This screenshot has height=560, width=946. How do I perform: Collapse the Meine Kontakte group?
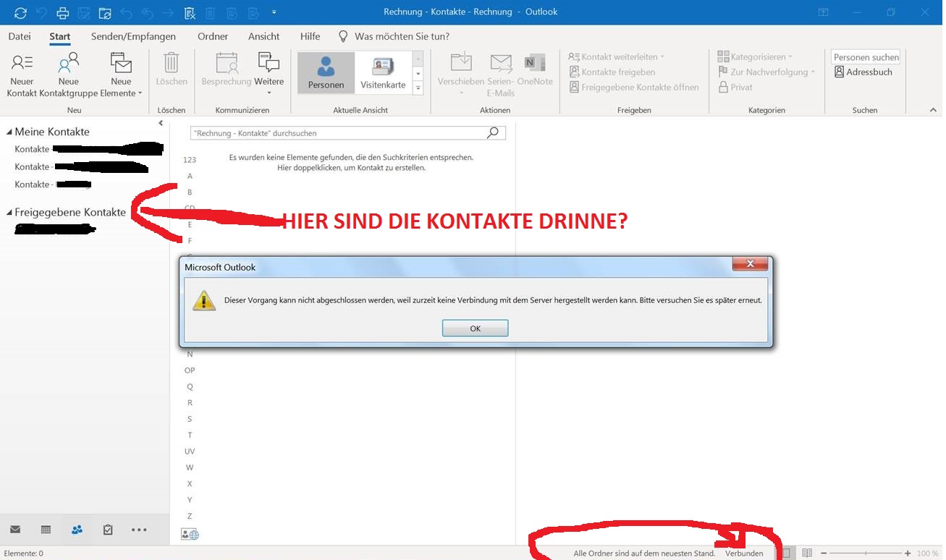pyautogui.click(x=9, y=132)
